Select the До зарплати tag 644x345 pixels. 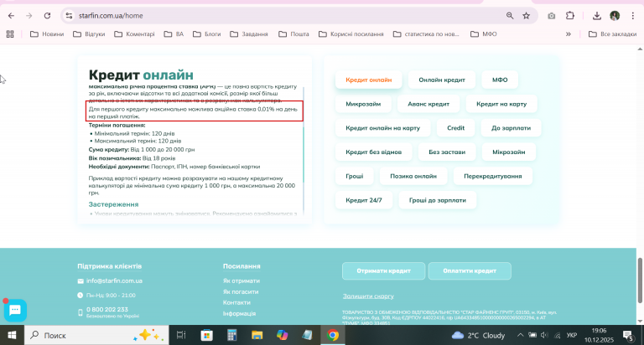(511, 128)
